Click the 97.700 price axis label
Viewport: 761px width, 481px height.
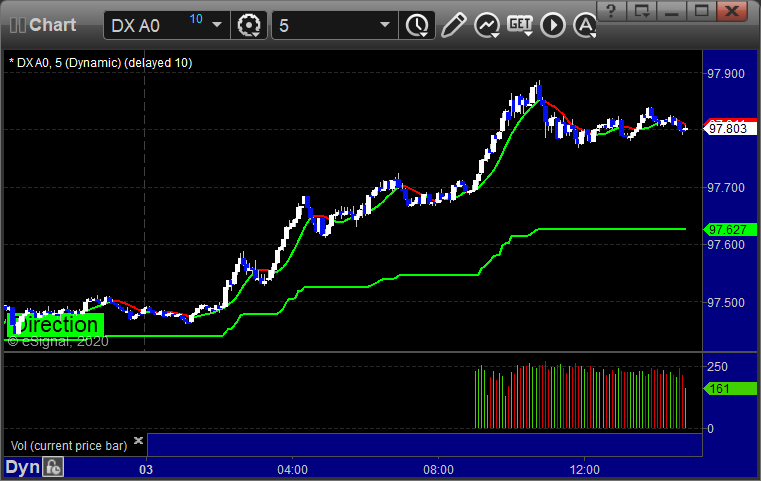click(726, 187)
